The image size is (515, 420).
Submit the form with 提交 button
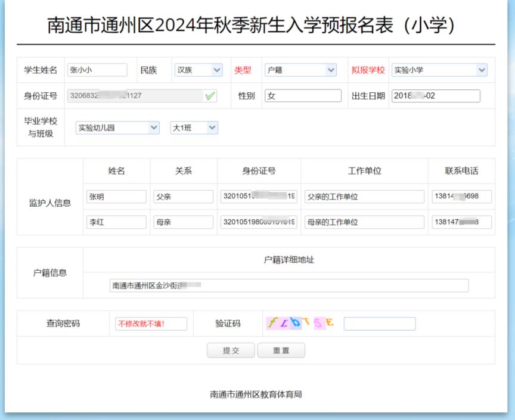pyautogui.click(x=231, y=350)
